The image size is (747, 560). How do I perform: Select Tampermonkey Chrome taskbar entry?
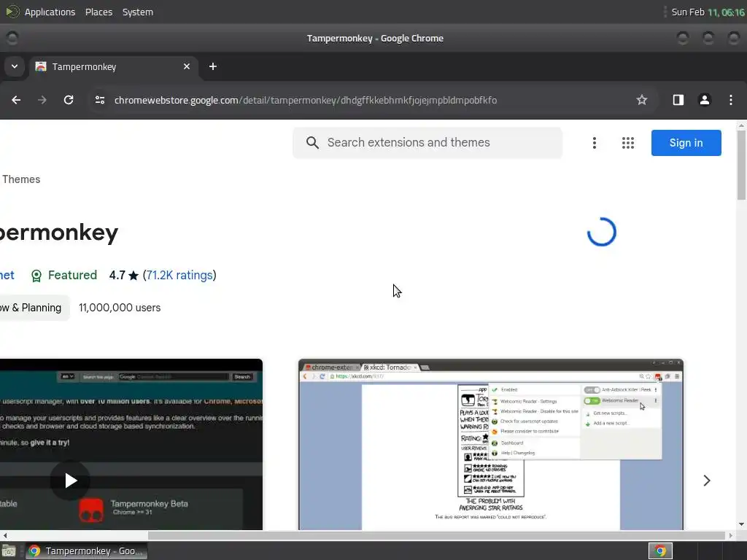(86, 551)
